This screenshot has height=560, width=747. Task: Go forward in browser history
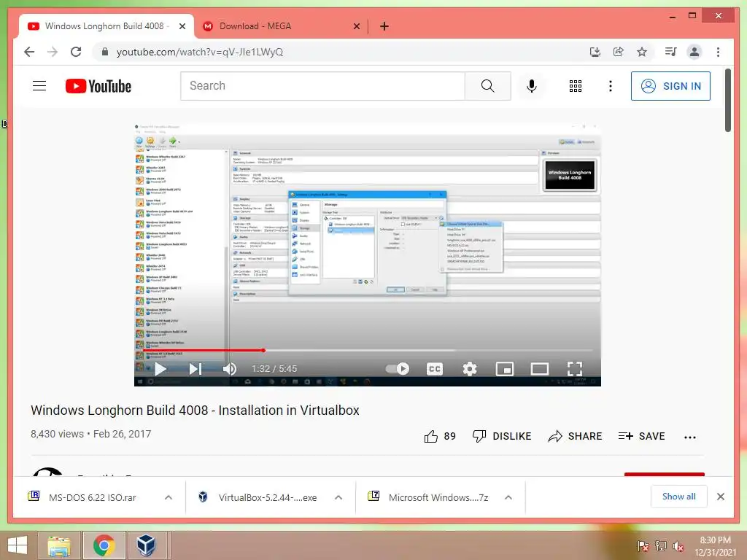coord(53,52)
